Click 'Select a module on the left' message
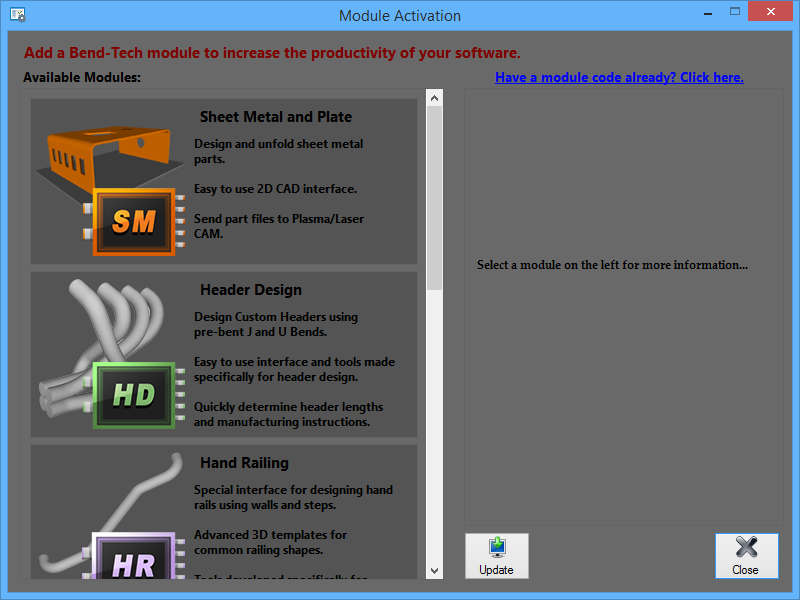 (x=612, y=265)
